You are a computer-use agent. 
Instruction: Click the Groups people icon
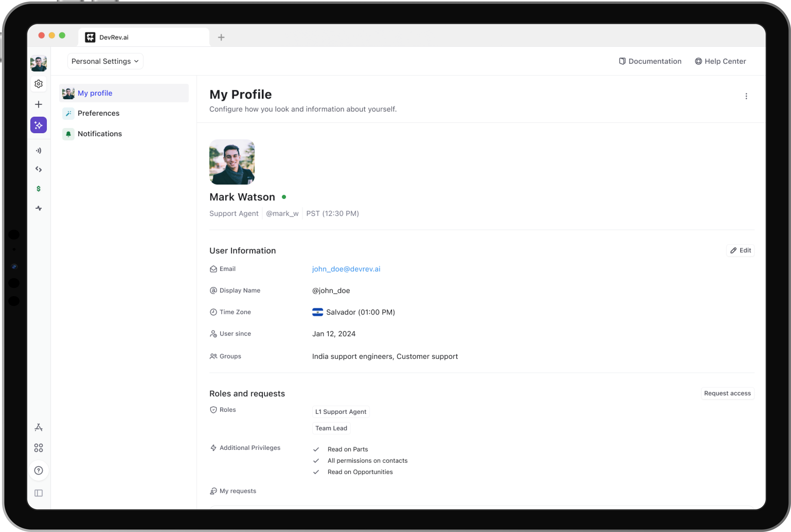[213, 356]
